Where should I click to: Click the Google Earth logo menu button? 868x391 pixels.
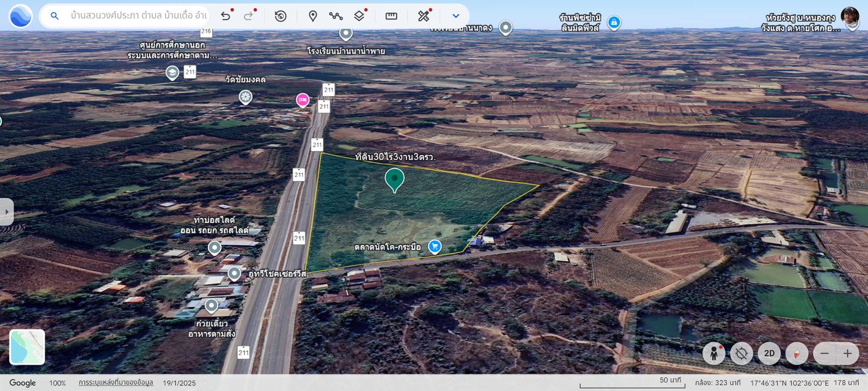point(21,16)
